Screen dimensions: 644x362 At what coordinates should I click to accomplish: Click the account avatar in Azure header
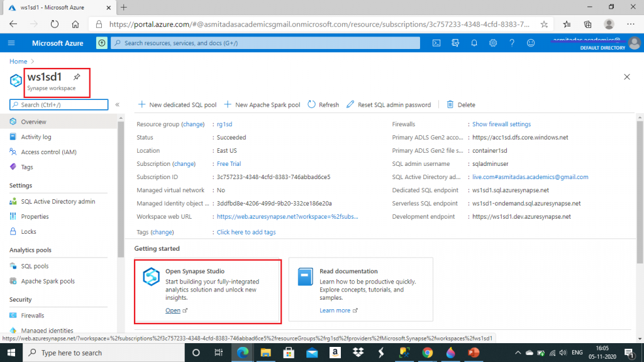634,43
